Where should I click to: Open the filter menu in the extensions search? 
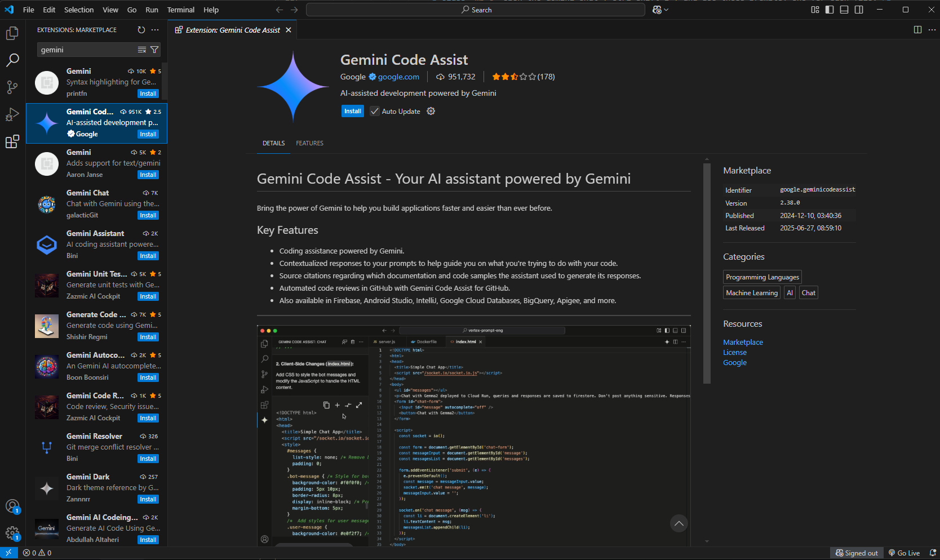[x=154, y=50]
